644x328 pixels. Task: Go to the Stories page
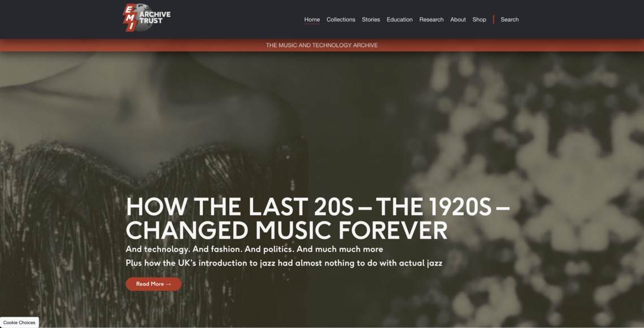tap(371, 19)
